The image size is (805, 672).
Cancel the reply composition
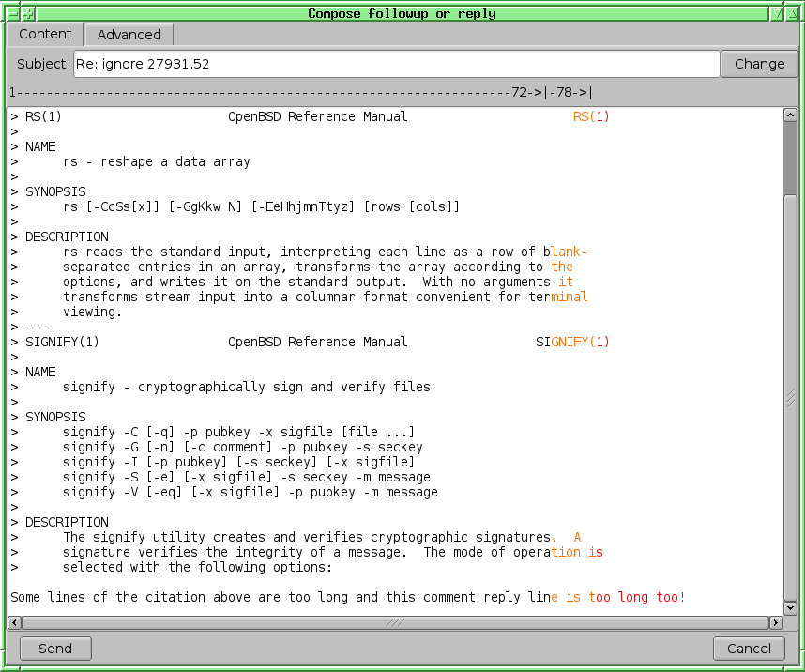tap(749, 649)
